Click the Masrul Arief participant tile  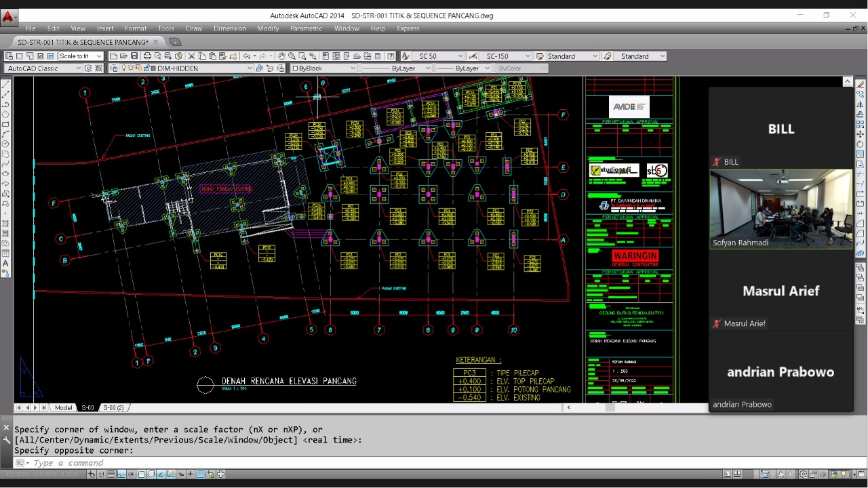pyautogui.click(x=781, y=291)
